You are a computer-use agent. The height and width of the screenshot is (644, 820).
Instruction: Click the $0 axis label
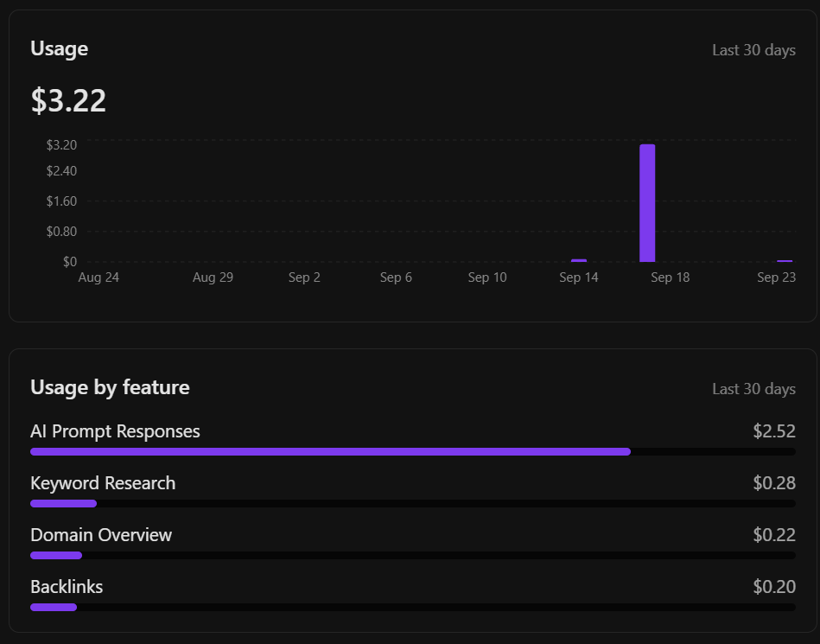pyautogui.click(x=69, y=262)
